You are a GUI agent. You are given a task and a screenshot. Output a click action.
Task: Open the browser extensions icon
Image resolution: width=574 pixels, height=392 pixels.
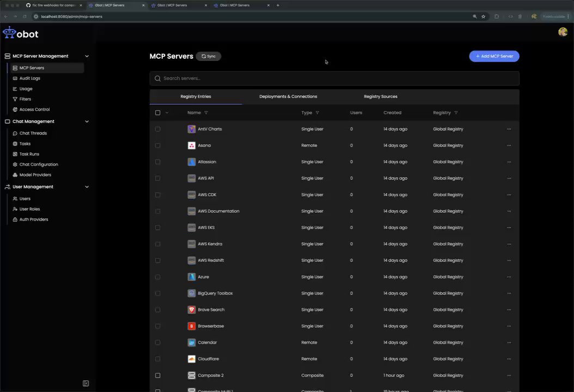click(x=496, y=16)
